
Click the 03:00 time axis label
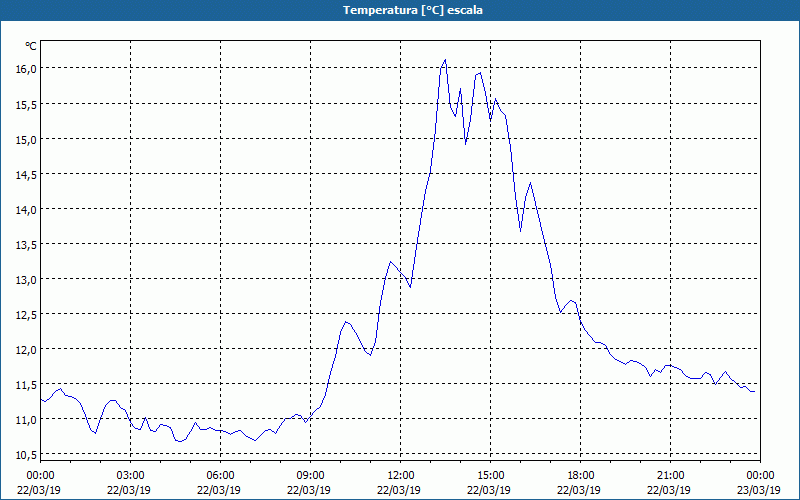[131, 476]
